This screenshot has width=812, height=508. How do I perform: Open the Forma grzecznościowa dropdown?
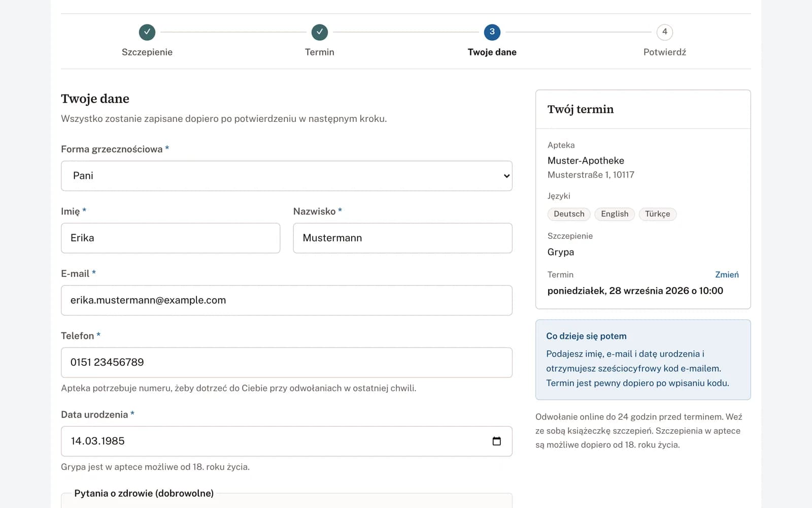(287, 176)
